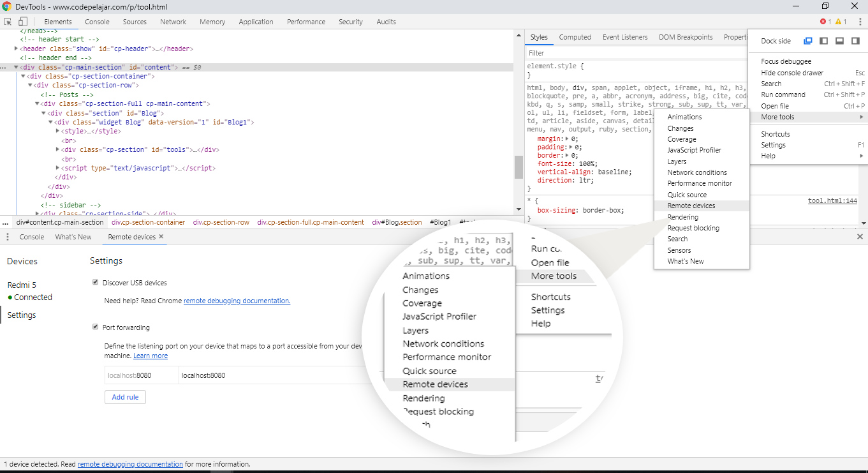Image resolution: width=868 pixels, height=473 pixels.
Task: Open the Security tab
Action: point(351,22)
